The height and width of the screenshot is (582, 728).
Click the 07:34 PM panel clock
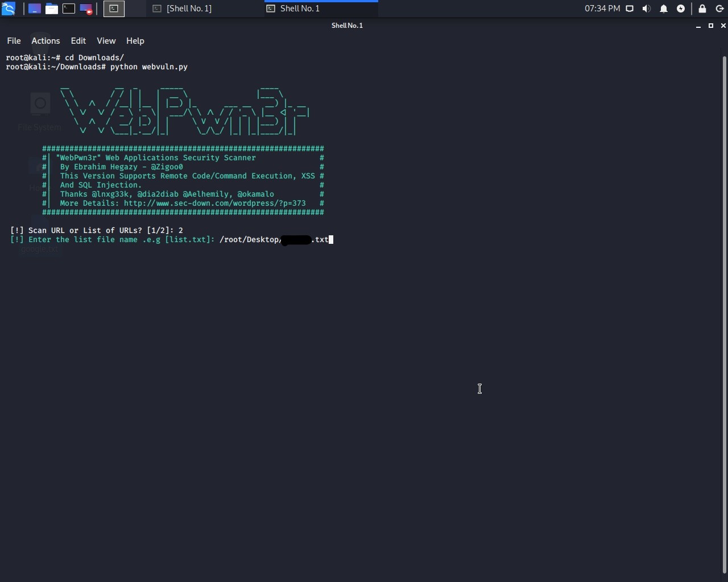coord(602,9)
